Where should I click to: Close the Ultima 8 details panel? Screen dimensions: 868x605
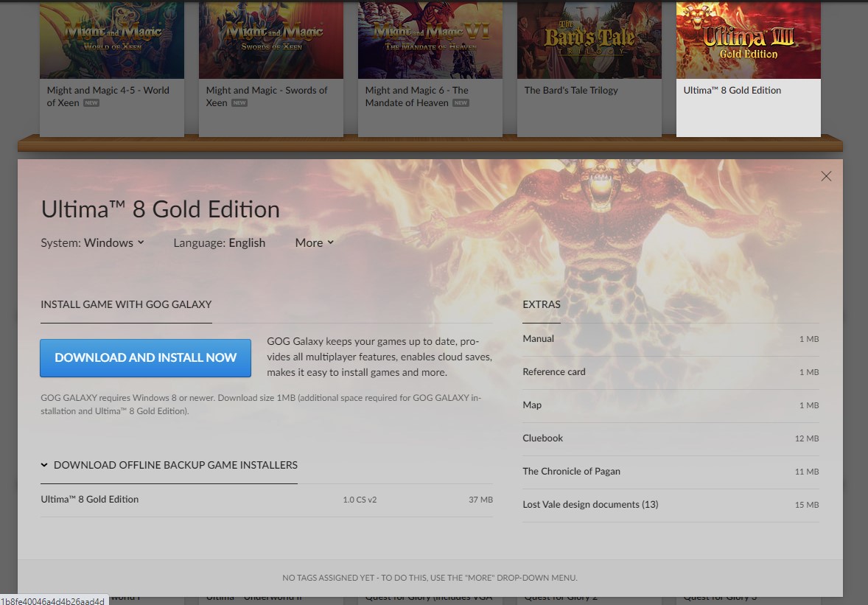pyautogui.click(x=826, y=176)
